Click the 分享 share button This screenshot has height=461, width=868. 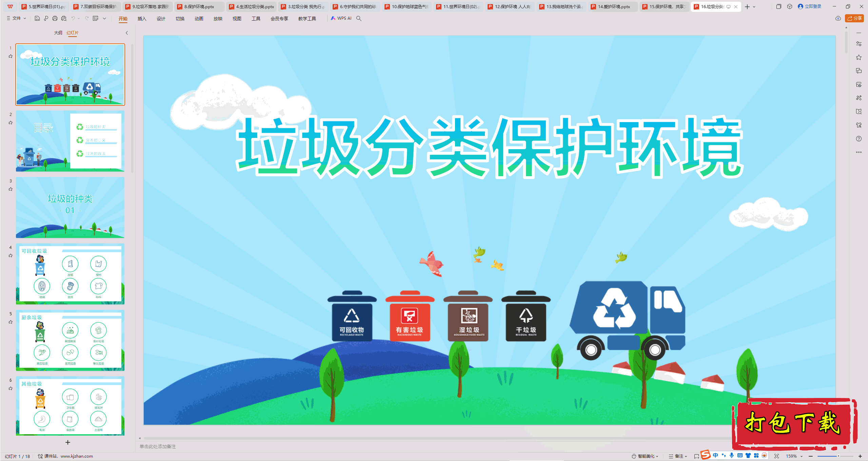(x=854, y=18)
